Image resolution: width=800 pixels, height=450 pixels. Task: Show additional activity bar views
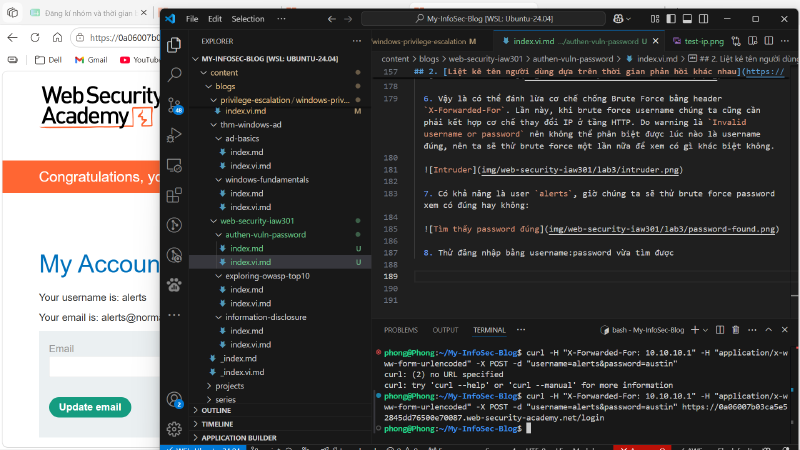pos(174,315)
